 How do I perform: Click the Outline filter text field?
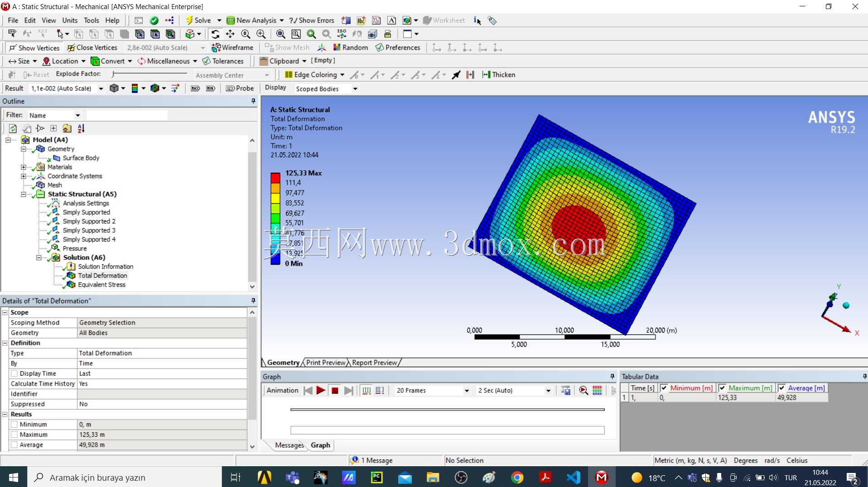[127, 115]
